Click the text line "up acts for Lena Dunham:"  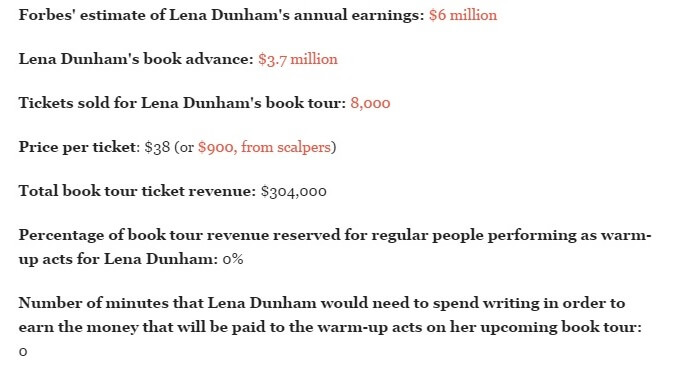(118, 259)
